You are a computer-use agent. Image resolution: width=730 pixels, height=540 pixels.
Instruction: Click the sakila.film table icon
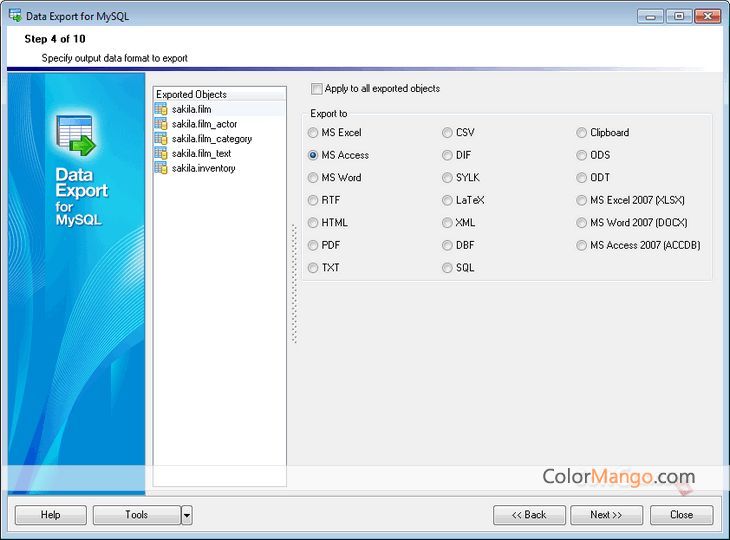161,109
